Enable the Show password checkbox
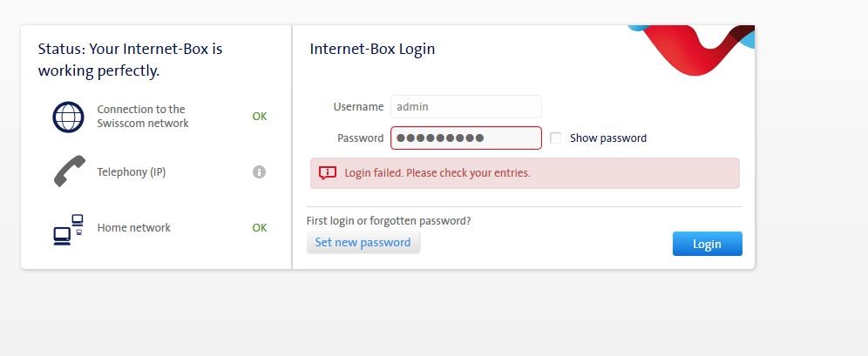This screenshot has width=868, height=356. tap(556, 138)
